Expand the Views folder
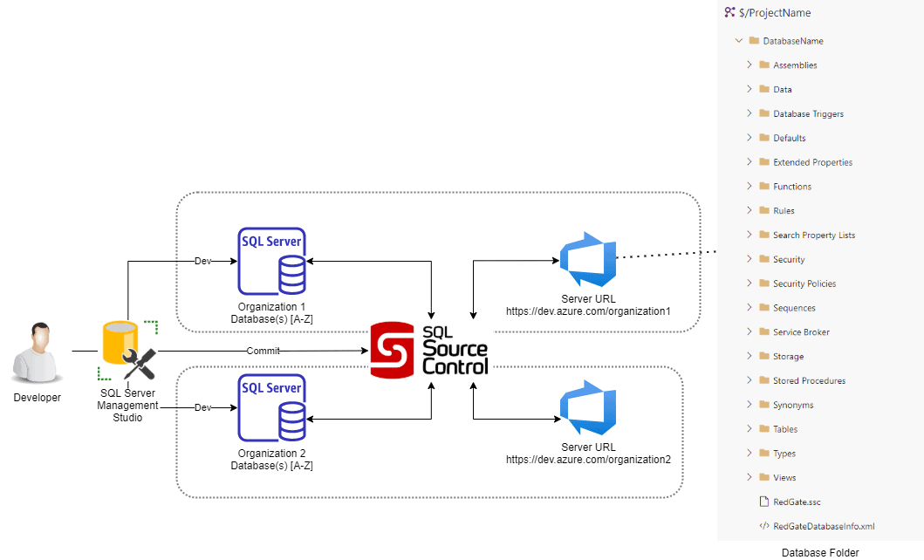Screen dimensions: 924x560 pos(749,477)
